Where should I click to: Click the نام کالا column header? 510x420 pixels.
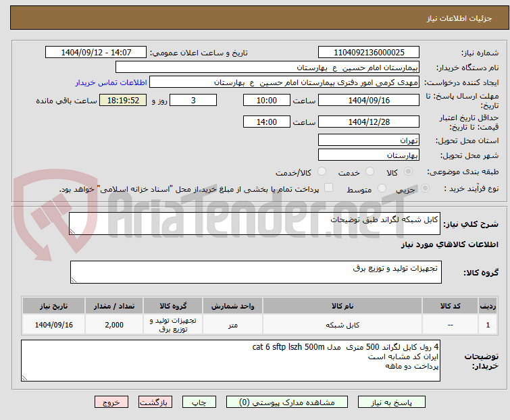coord(342,306)
